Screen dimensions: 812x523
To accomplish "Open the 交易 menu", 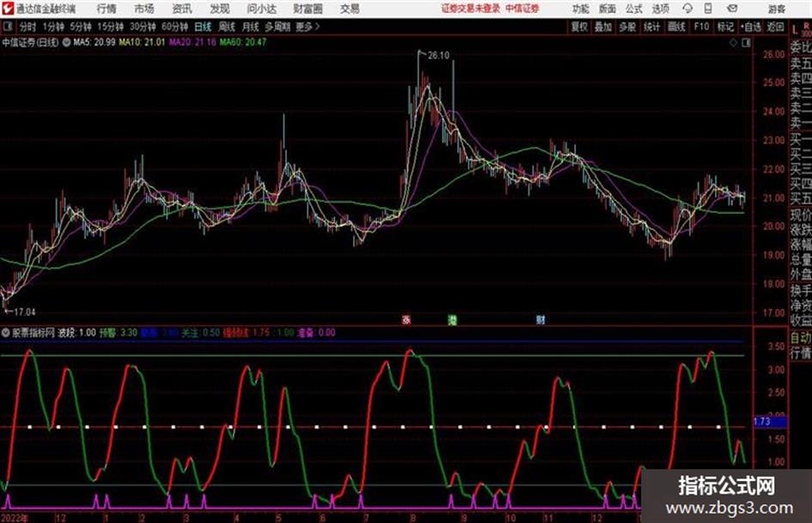I will coord(350,9).
